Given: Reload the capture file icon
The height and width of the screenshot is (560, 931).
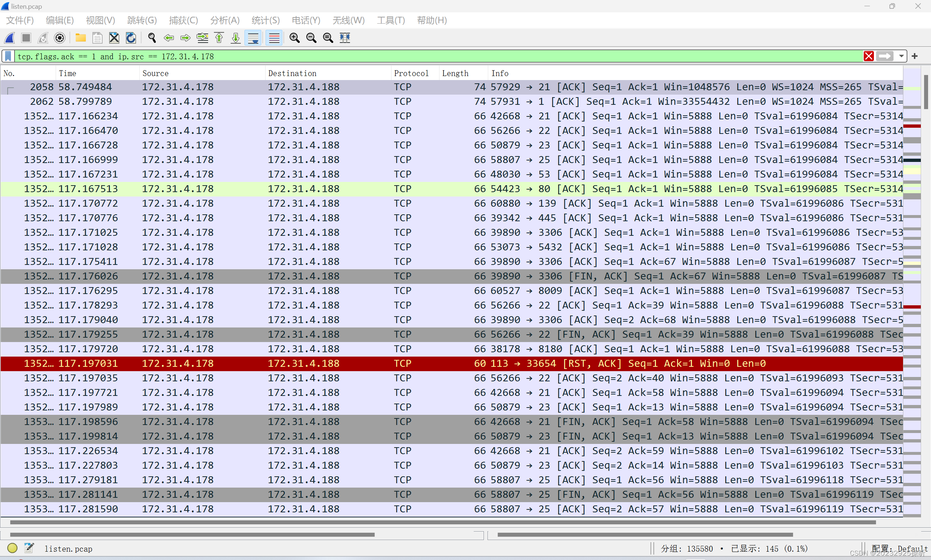Looking at the screenshot, I should (131, 38).
